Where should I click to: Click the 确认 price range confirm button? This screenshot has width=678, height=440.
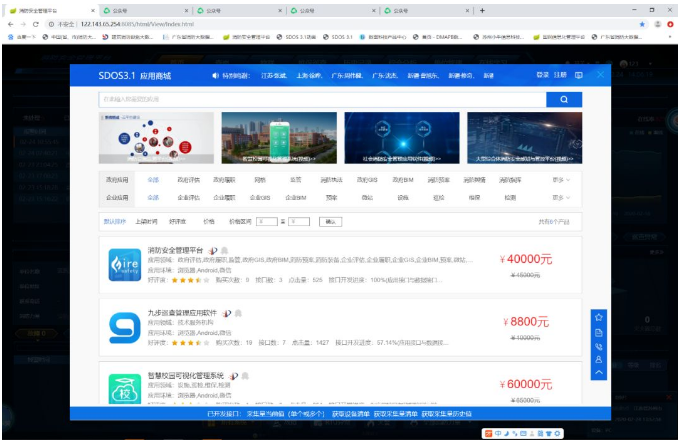coord(331,221)
